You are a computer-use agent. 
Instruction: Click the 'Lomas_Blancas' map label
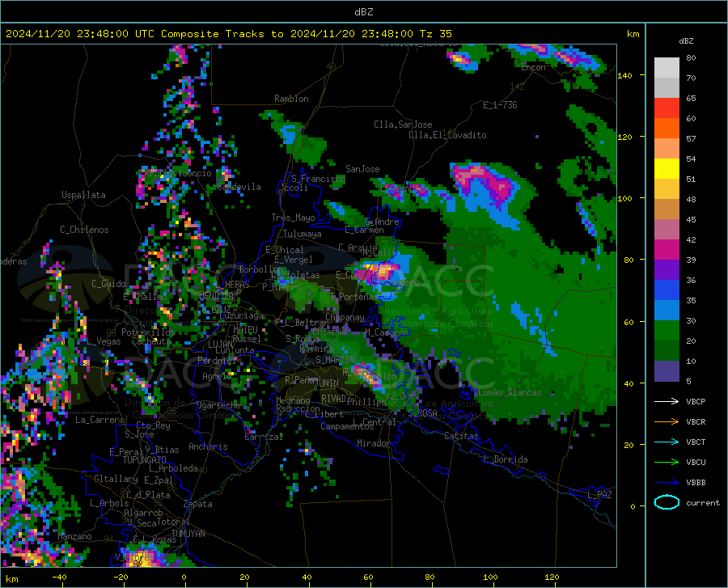coord(510,392)
